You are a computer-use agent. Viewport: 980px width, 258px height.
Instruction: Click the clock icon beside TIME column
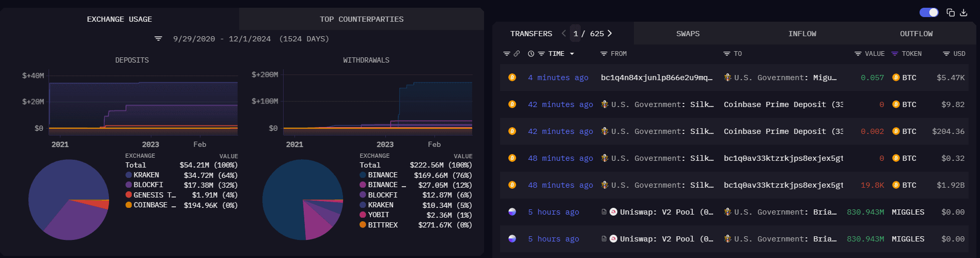pos(531,54)
